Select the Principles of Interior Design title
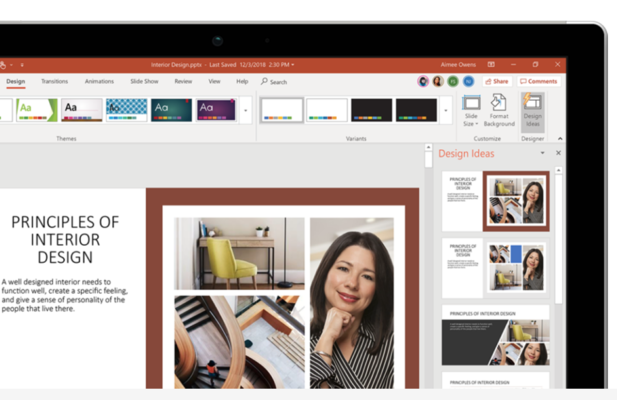This screenshot has height=400, width=617. tap(65, 240)
